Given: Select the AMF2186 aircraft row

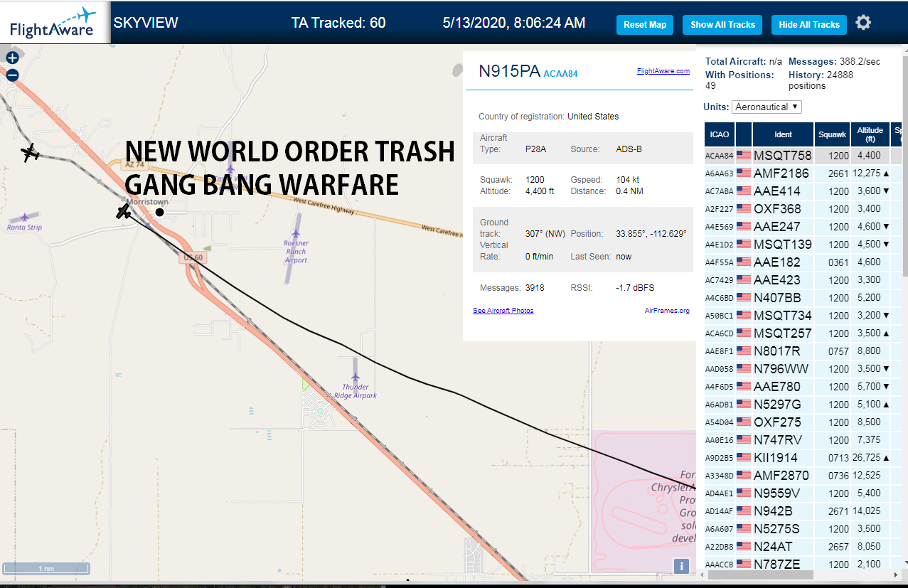Looking at the screenshot, I should tap(803, 173).
